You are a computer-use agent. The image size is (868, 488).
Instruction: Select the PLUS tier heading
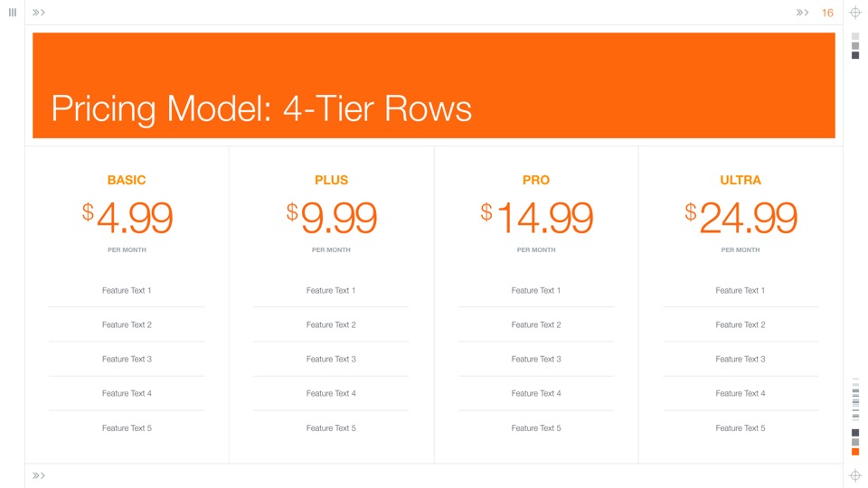331,180
